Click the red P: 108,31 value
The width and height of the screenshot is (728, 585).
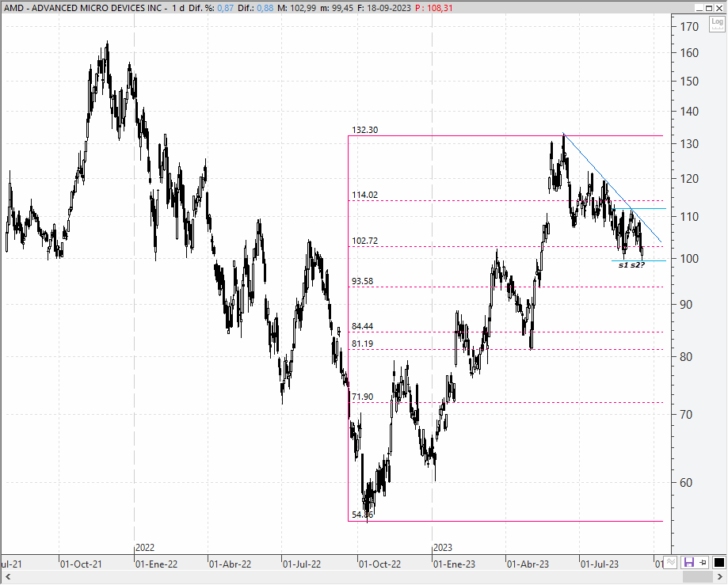pyautogui.click(x=433, y=8)
